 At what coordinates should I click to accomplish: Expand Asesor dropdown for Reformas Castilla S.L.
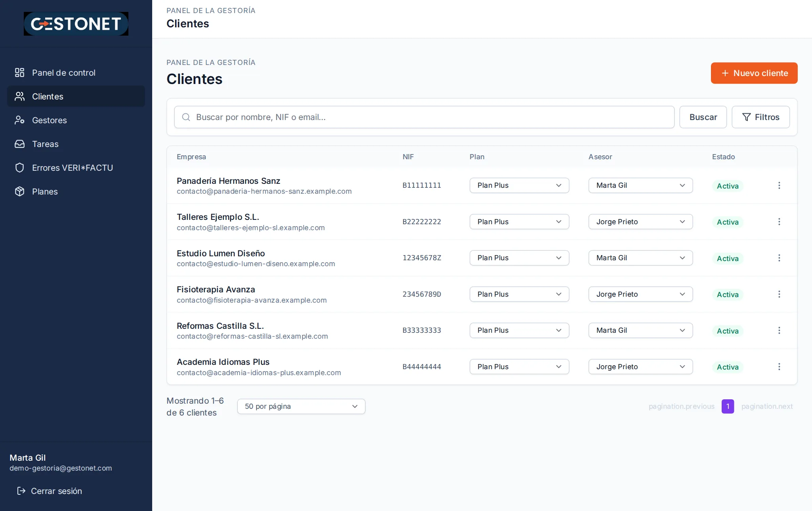[x=640, y=330]
